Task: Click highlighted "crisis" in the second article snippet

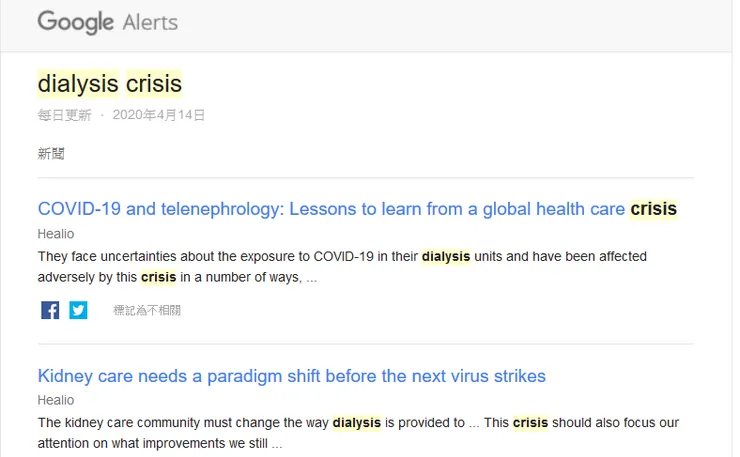Action: 530,423
